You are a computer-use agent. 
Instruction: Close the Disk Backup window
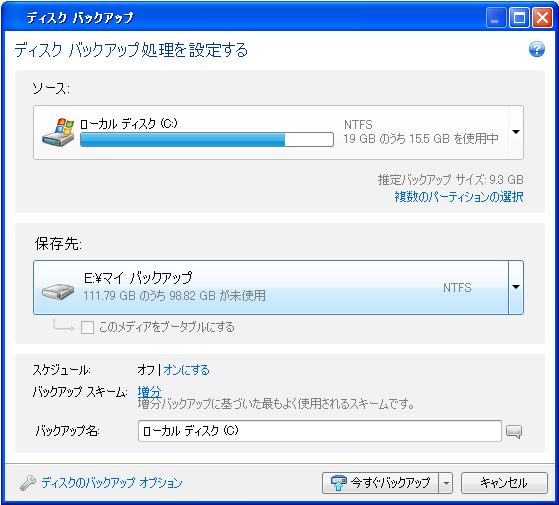[542, 17]
